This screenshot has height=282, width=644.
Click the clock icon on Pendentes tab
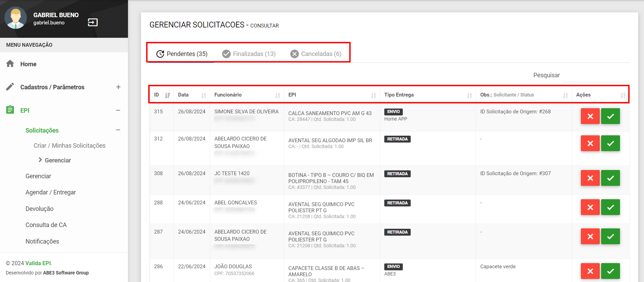160,54
